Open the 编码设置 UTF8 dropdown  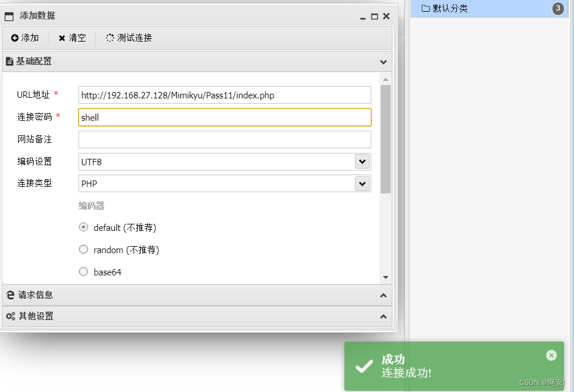coord(363,161)
